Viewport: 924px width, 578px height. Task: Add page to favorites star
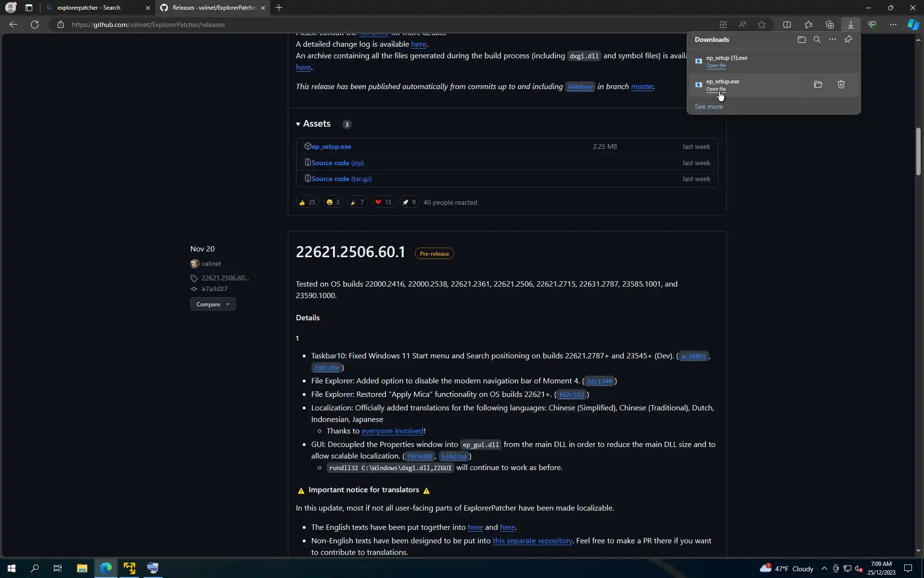click(x=761, y=25)
